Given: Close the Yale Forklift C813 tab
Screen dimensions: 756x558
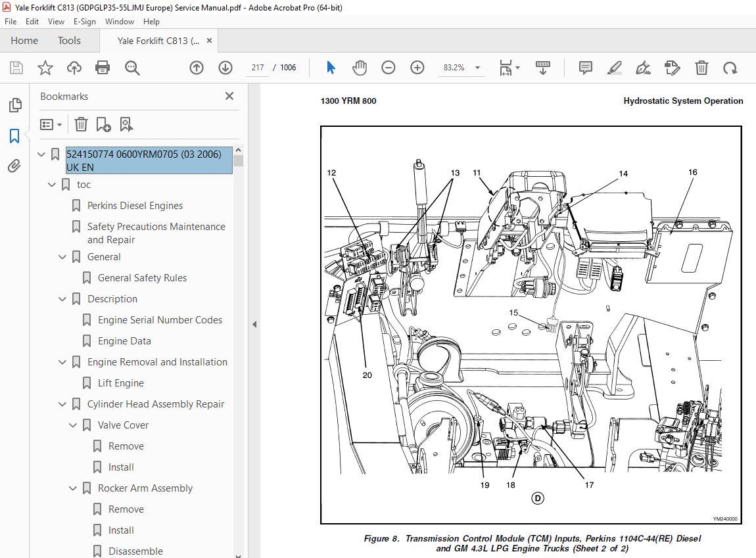Looking at the screenshot, I should tap(209, 41).
